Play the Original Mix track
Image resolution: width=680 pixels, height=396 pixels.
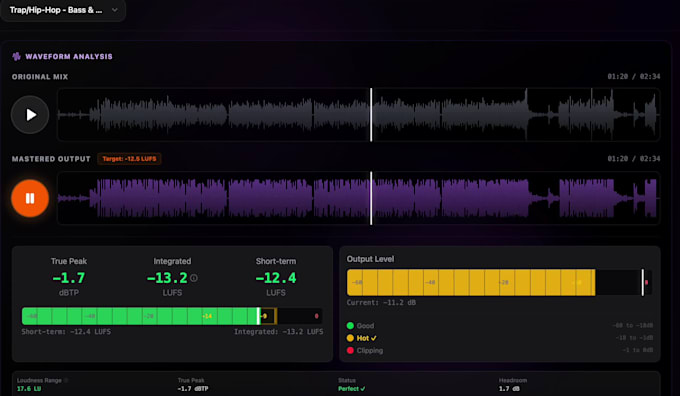click(x=30, y=115)
